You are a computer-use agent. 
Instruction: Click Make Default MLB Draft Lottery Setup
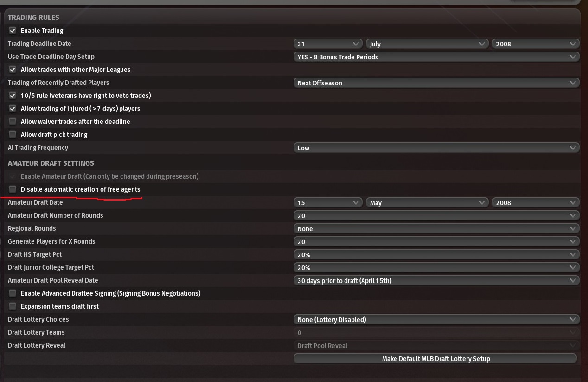[x=435, y=359]
